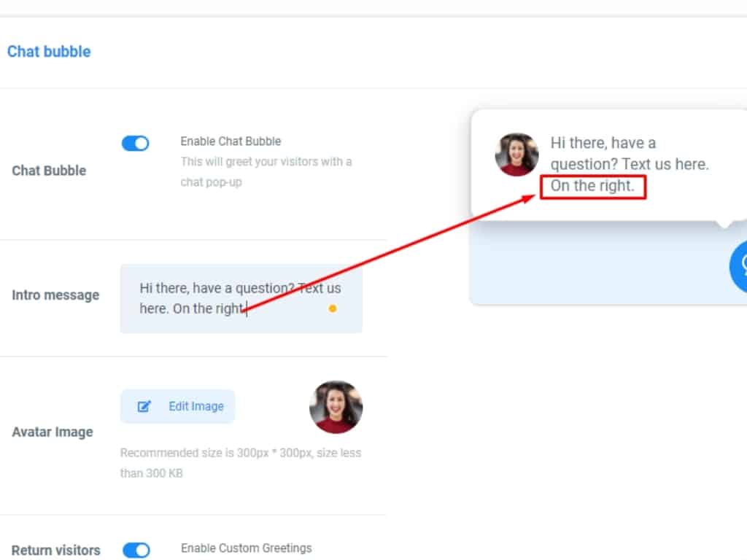747x560 pixels.
Task: Select the 'Avatar Image' row label
Action: pos(53,432)
